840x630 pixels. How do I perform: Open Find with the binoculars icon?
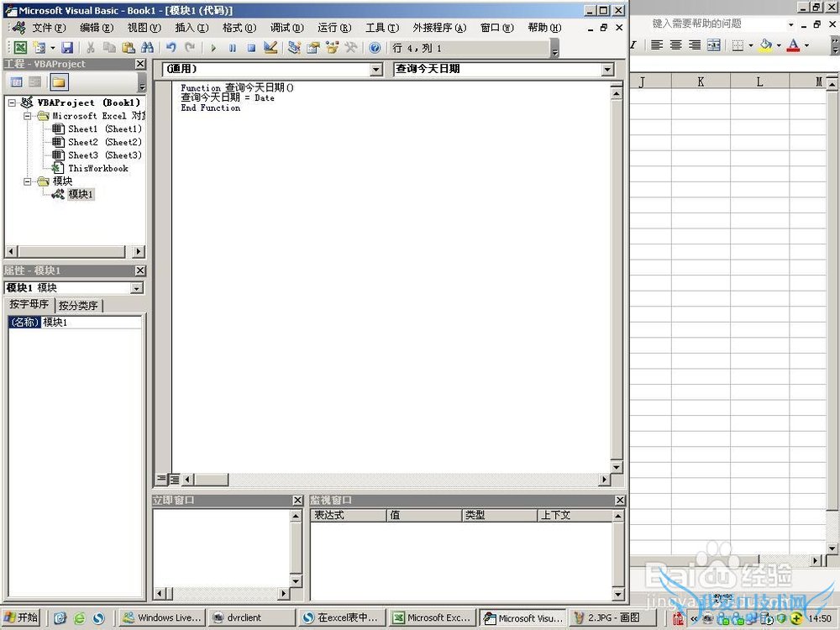[x=147, y=48]
